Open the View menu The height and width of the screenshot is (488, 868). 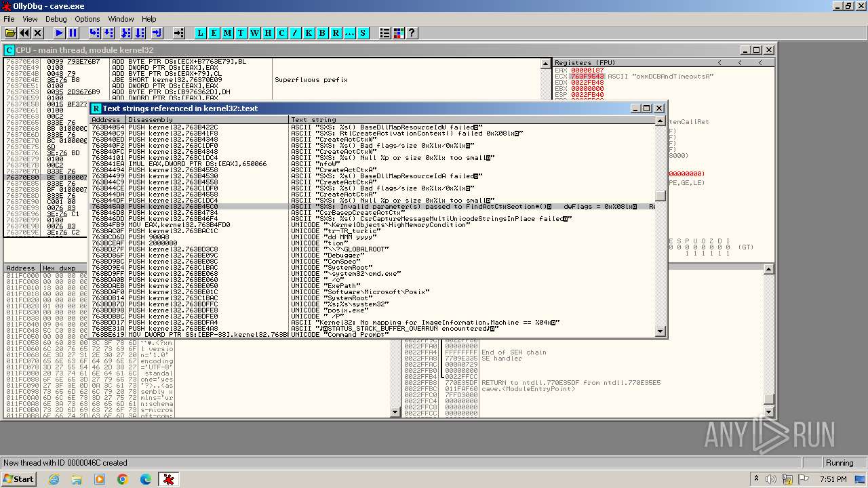tap(30, 19)
